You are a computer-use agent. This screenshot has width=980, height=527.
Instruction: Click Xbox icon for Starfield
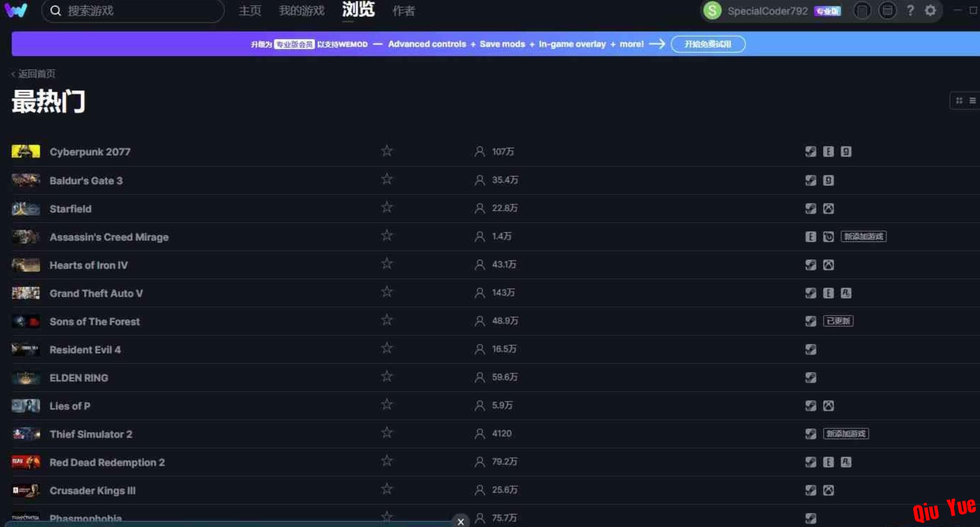click(828, 209)
